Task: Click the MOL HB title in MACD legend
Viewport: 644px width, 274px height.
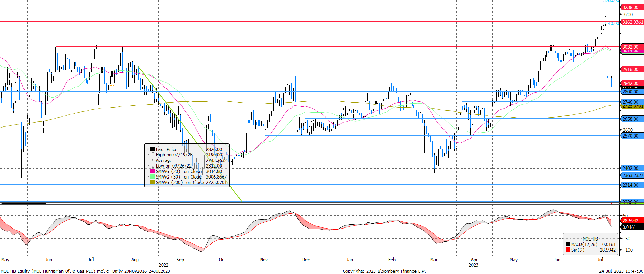Action: 590,239
